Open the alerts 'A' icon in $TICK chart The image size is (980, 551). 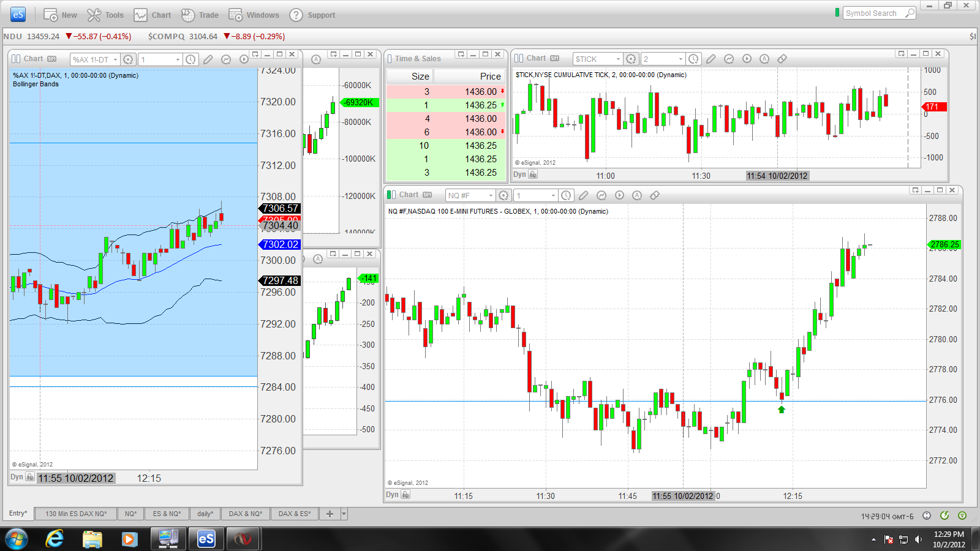coord(764,59)
